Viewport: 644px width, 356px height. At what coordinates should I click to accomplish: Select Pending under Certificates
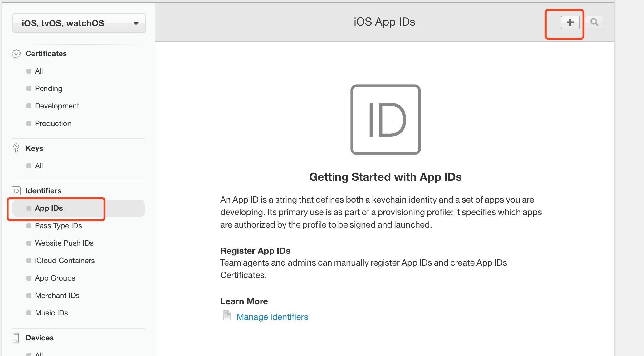pos(48,88)
